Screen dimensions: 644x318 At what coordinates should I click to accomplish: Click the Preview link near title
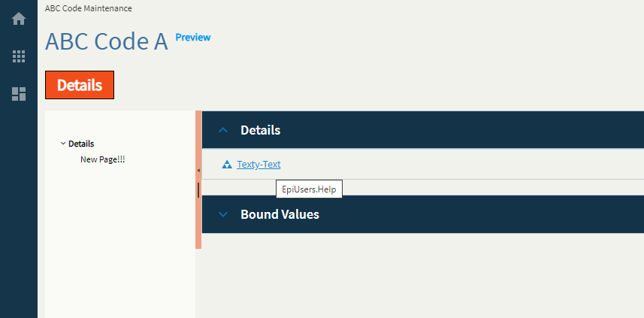point(193,38)
